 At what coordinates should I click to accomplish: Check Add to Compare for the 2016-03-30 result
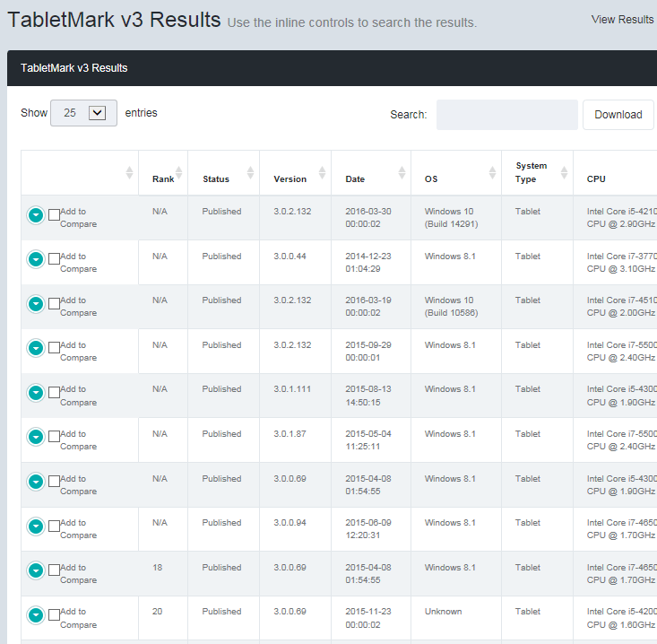click(54, 215)
